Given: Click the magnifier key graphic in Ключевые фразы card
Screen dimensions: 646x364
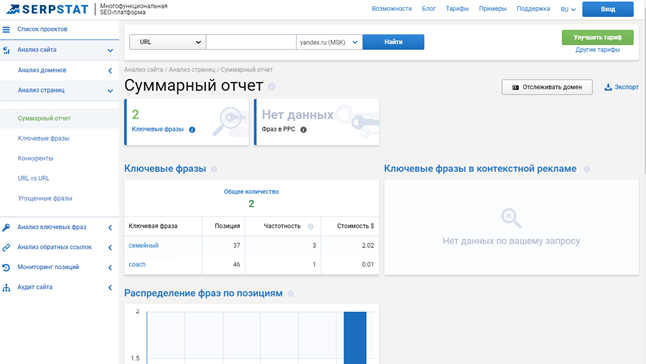Looking at the screenshot, I should coord(229,121).
